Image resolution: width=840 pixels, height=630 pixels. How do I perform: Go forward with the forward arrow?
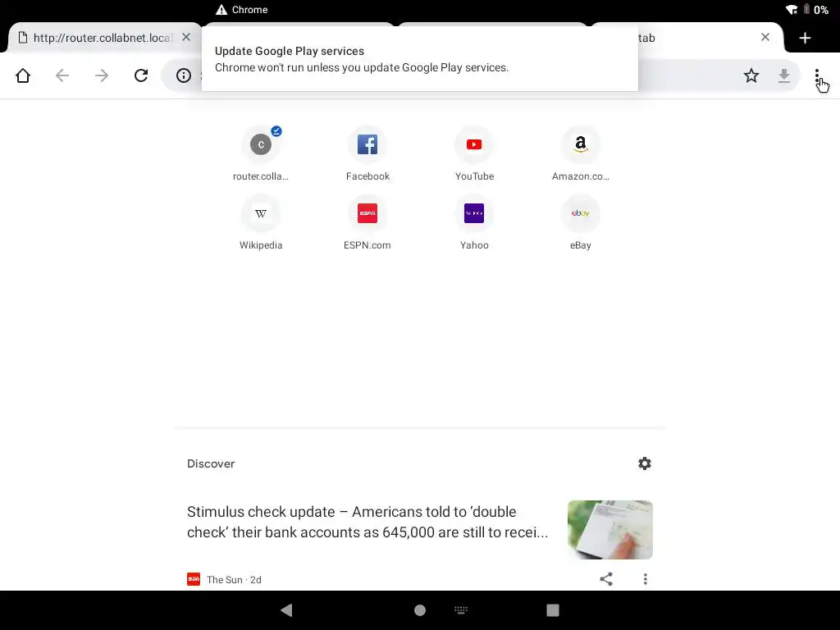pyautogui.click(x=102, y=75)
